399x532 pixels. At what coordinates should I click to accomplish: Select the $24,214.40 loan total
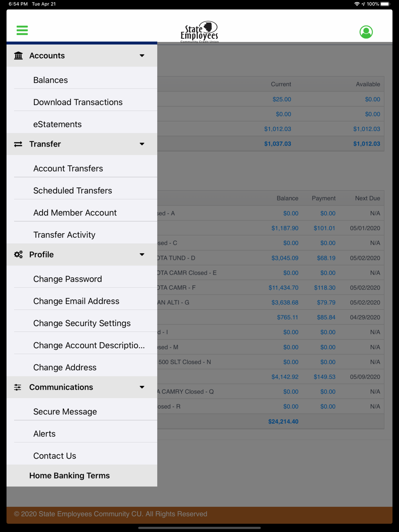pyautogui.click(x=283, y=422)
